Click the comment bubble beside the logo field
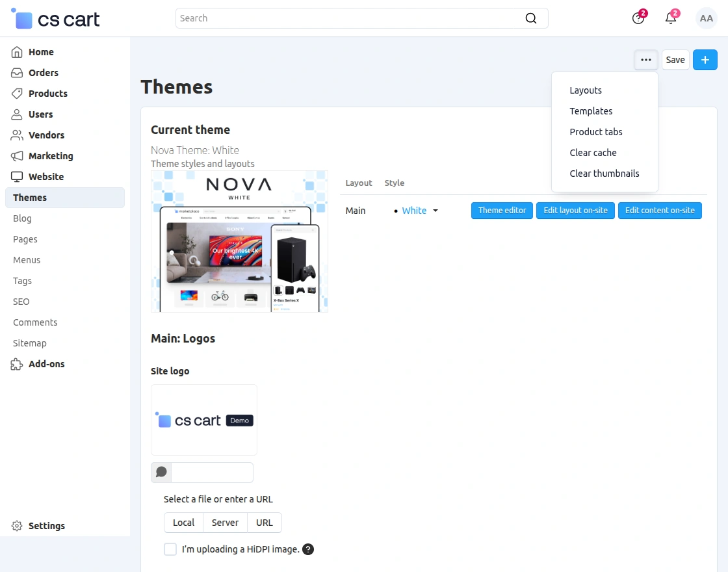The height and width of the screenshot is (572, 728). tap(161, 472)
